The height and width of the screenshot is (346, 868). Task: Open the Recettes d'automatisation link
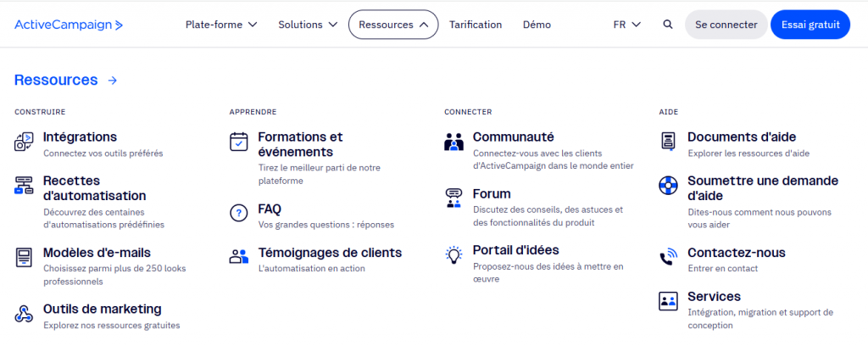95,188
